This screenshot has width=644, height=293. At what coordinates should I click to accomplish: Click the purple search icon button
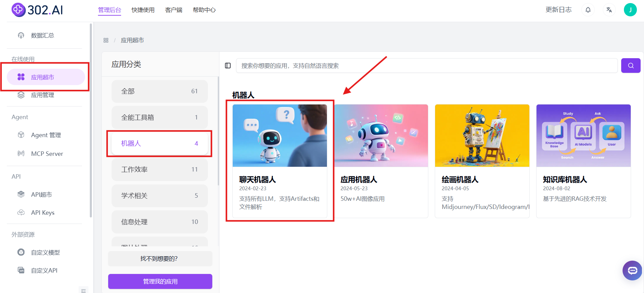(x=631, y=65)
